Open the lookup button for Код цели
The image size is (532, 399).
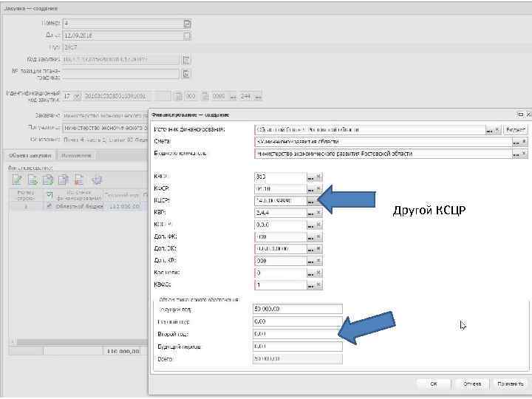tap(310, 273)
